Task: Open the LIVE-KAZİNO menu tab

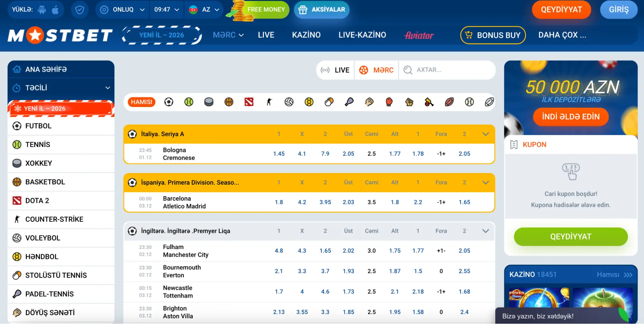Action: pyautogui.click(x=362, y=35)
